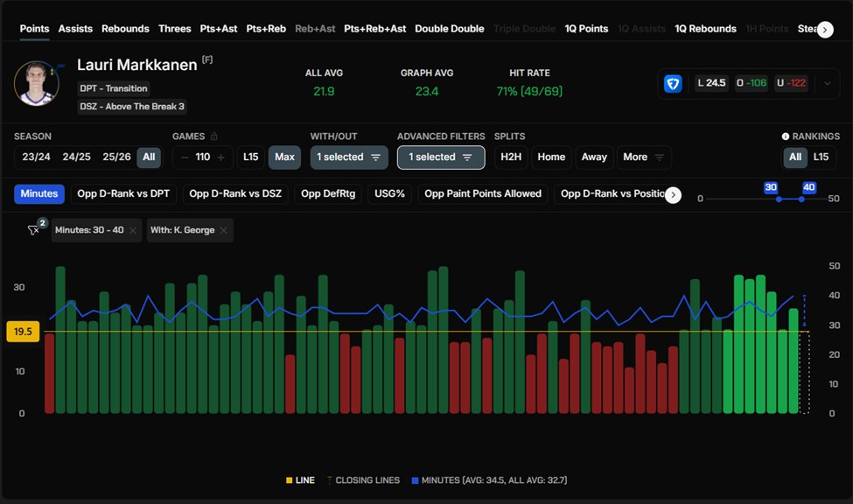Image resolution: width=853 pixels, height=504 pixels.
Task: Decrease games count with minus button
Action: point(185,157)
